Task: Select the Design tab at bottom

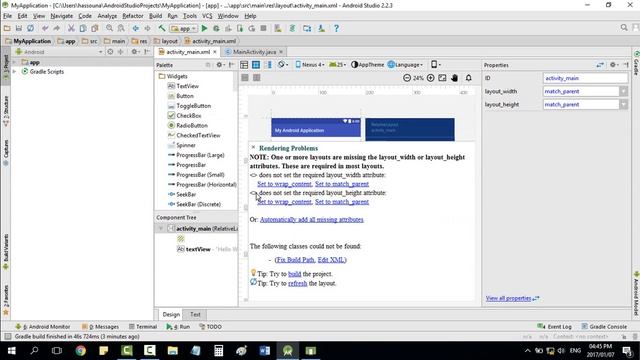Action: click(x=171, y=314)
